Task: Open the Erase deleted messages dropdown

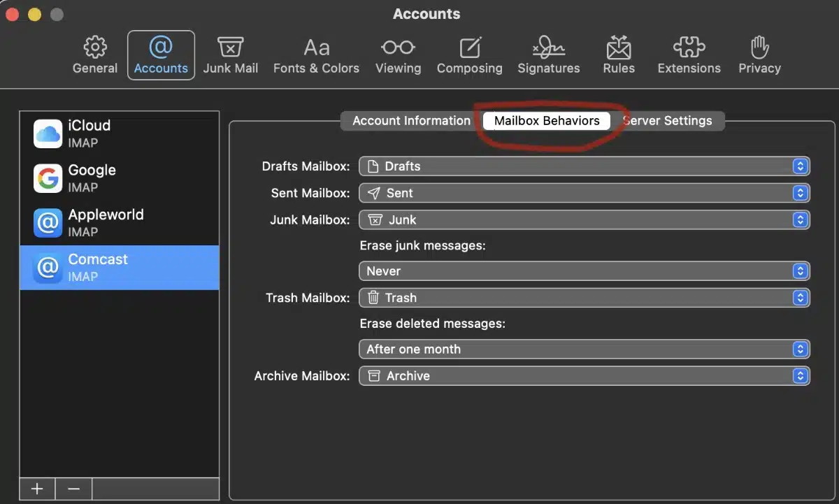Action: coord(585,350)
